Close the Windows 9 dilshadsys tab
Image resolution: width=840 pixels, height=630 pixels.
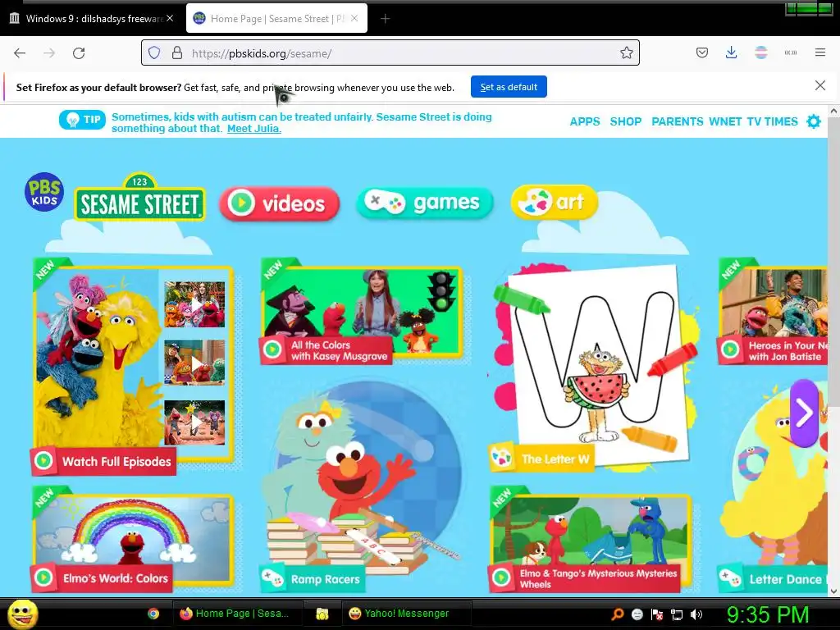click(170, 18)
